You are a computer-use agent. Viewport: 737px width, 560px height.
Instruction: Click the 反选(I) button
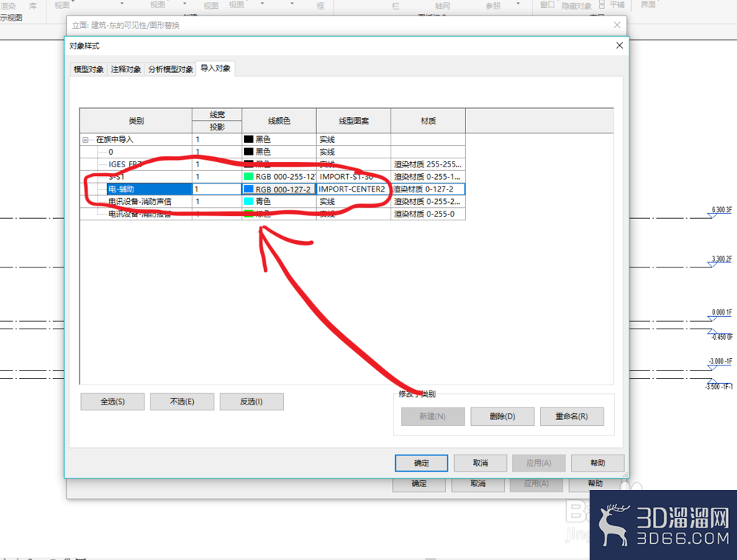point(251,402)
